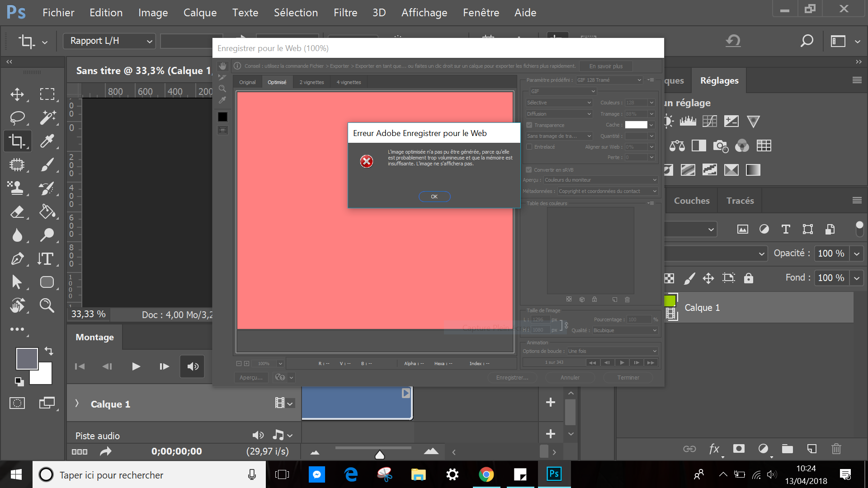Image resolution: width=868 pixels, height=488 pixels.
Task: Click the foreground color swatch
Action: pyautogui.click(x=27, y=359)
